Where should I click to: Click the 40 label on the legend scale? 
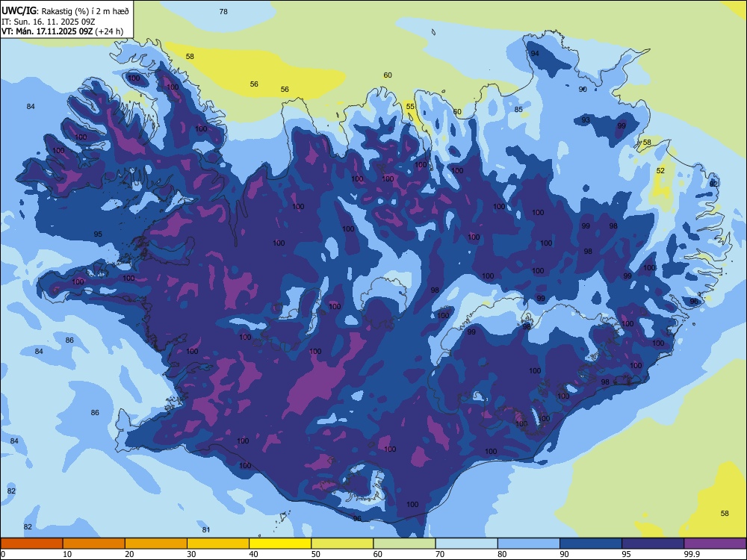click(253, 554)
